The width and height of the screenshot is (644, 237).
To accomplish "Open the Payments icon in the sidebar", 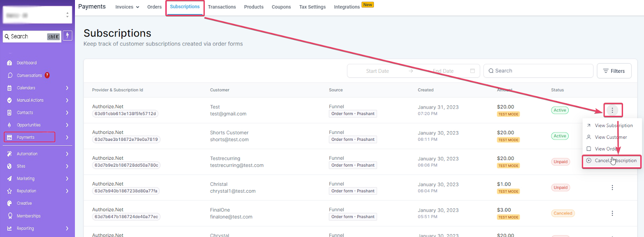I will 9,137.
